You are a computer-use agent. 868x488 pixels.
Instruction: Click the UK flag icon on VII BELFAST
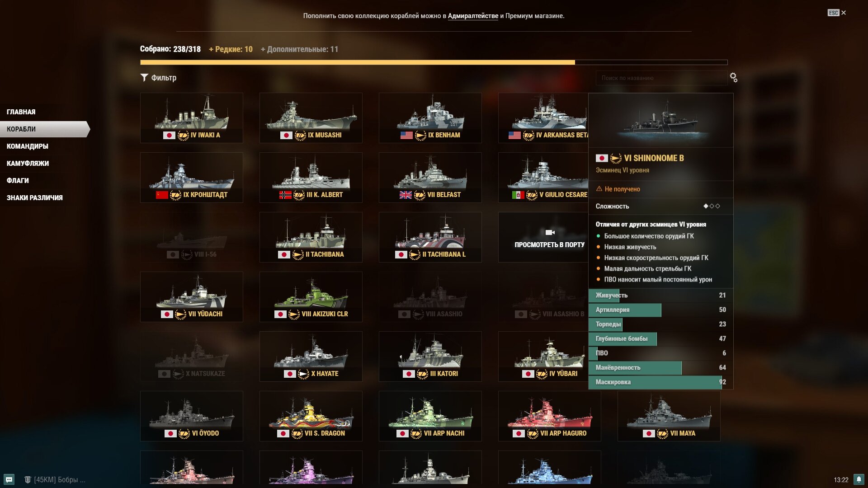pos(406,195)
